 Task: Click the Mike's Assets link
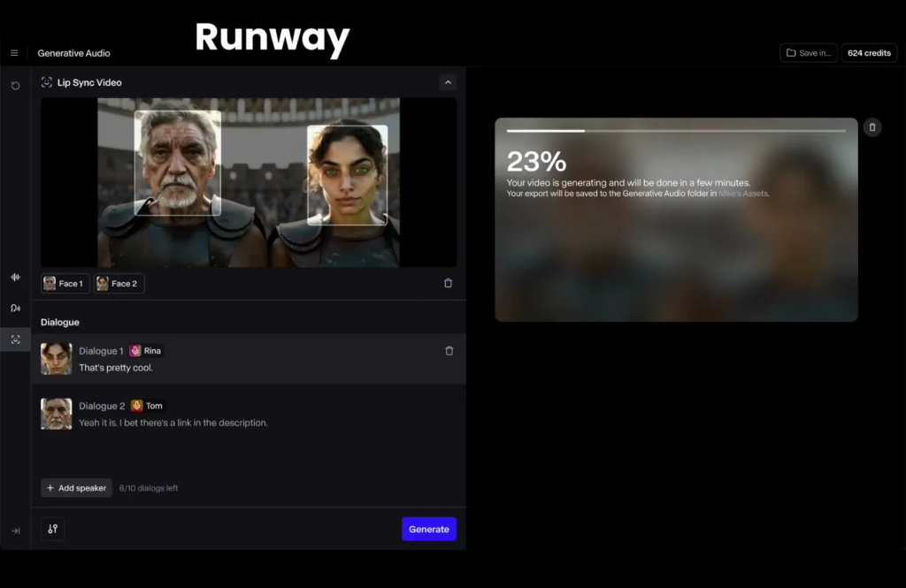click(743, 193)
